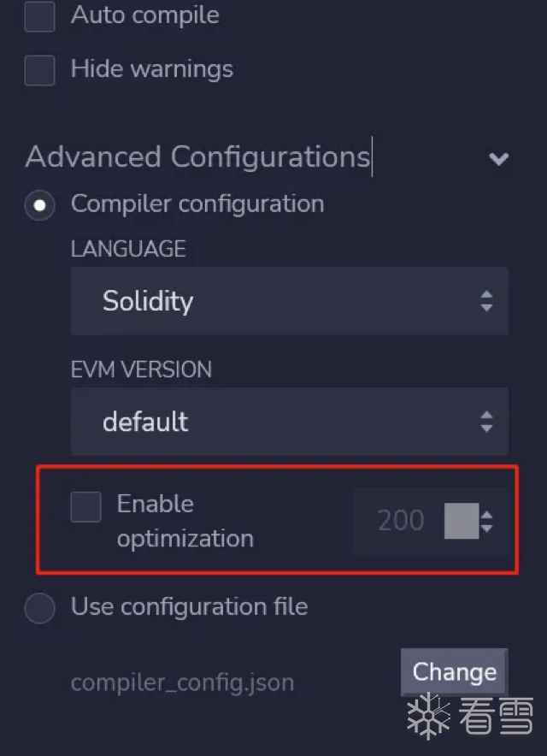Open the LANGUAGE dropdown showing Solidity
This screenshot has height=756, width=547.
click(x=289, y=301)
